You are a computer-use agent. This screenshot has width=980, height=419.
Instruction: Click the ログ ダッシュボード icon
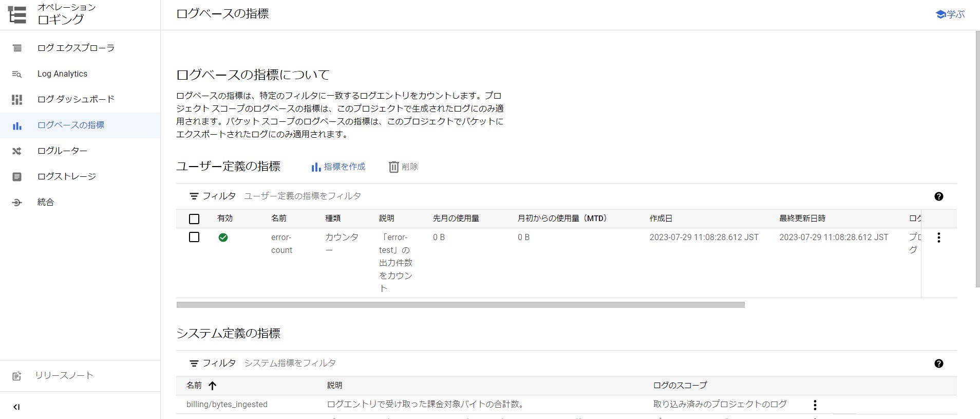coord(17,99)
